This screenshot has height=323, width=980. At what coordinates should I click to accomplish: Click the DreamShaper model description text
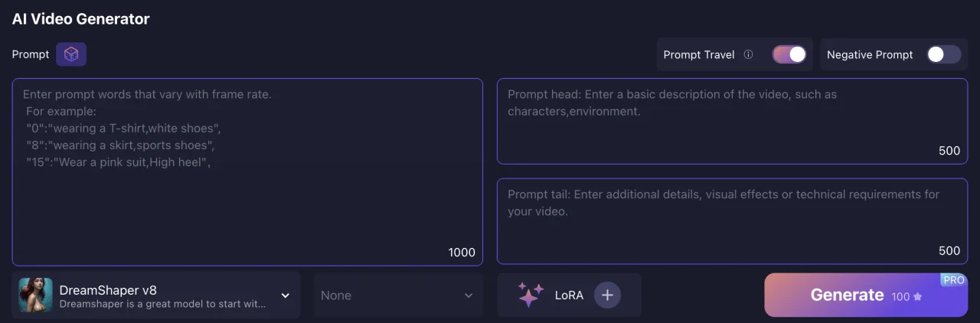[162, 304]
